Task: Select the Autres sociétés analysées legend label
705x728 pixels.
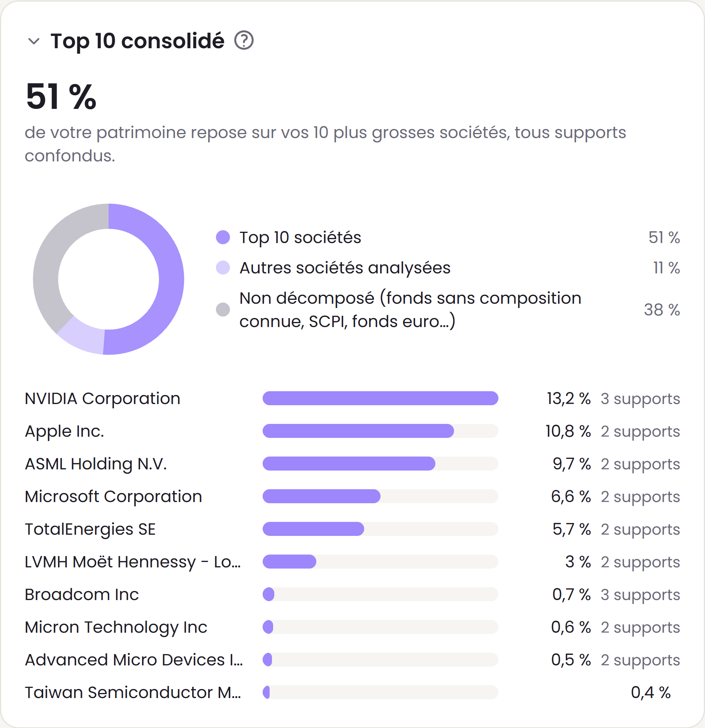Action: click(x=345, y=268)
